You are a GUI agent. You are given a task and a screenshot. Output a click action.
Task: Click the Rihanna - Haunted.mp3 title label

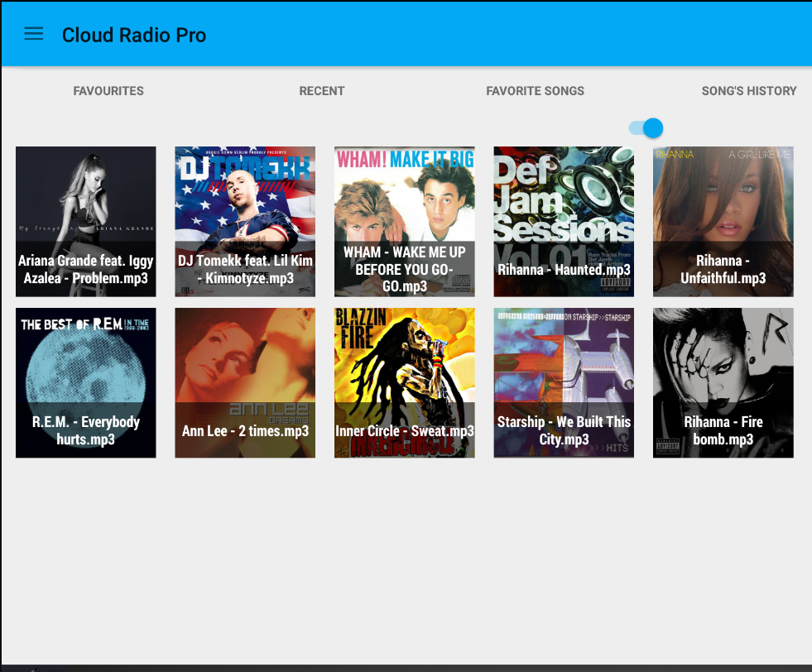pos(564,270)
